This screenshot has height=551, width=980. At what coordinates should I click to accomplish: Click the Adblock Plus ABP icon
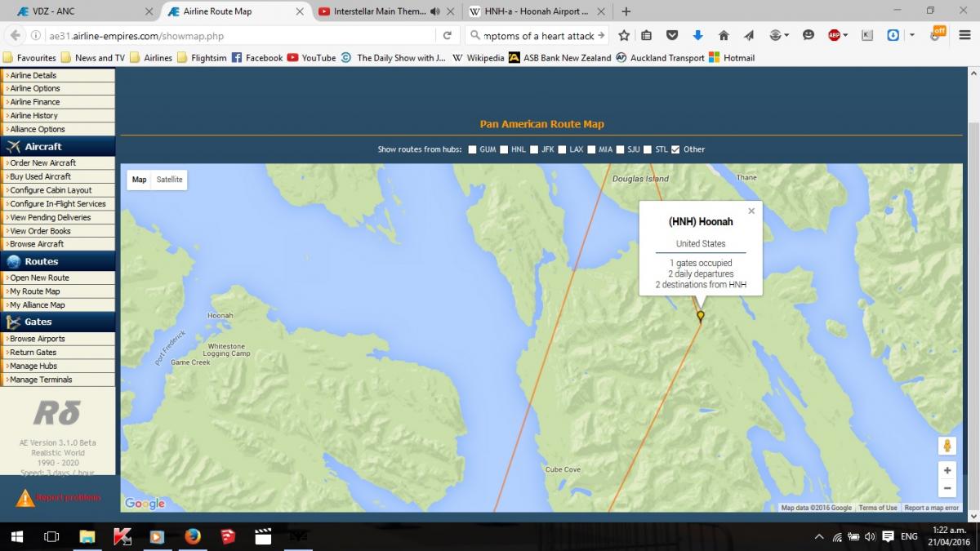pos(834,35)
